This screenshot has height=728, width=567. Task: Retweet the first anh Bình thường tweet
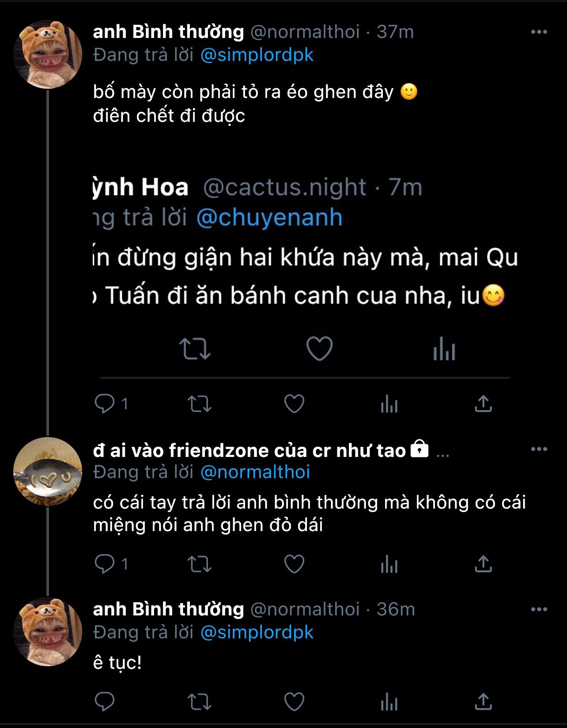tap(200, 404)
